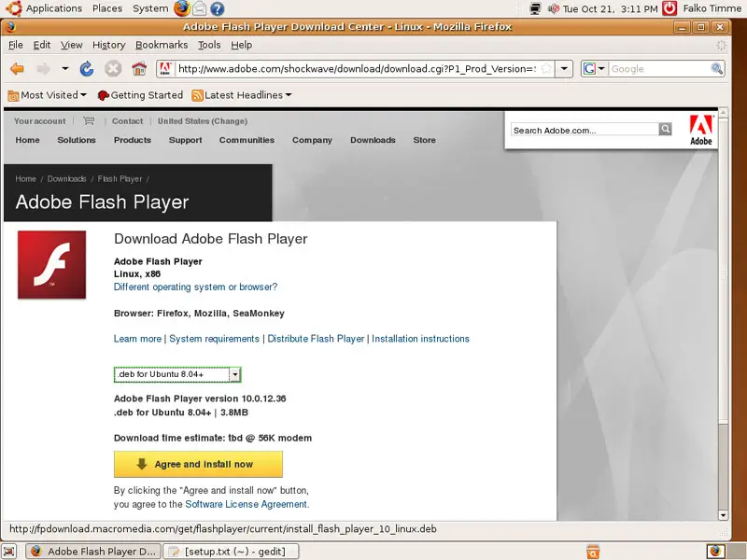Click Different operating system or browser link
747x560 pixels.
click(x=195, y=287)
